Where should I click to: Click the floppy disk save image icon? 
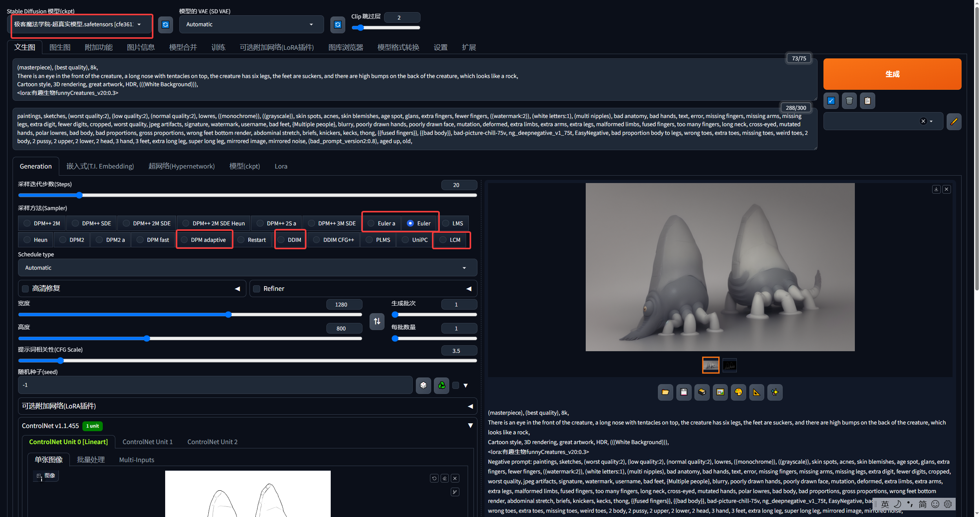(x=684, y=392)
